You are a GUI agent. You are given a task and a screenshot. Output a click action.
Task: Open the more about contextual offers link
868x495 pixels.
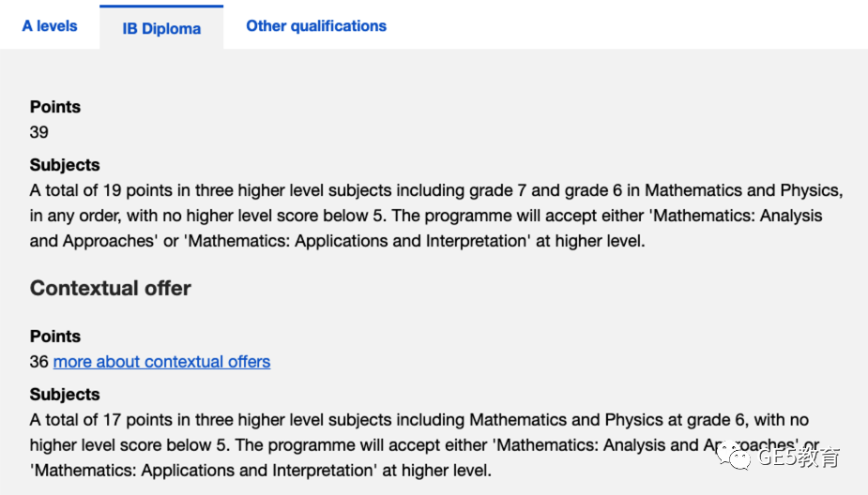161,362
